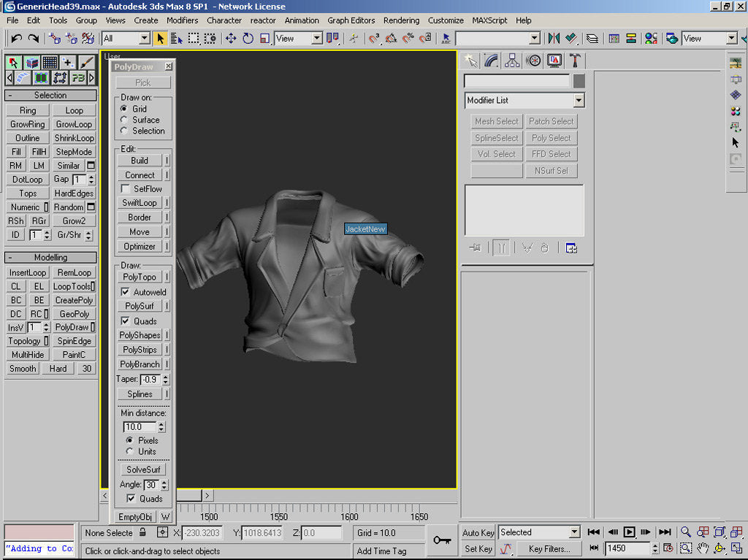Activate the Select and Rotate tool
This screenshot has width=748, height=560.
[248, 38]
